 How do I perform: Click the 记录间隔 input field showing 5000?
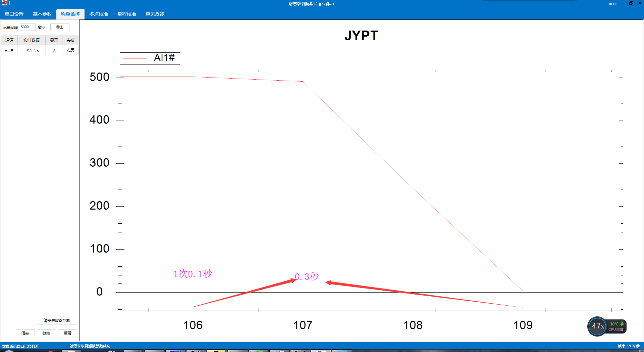tap(27, 27)
